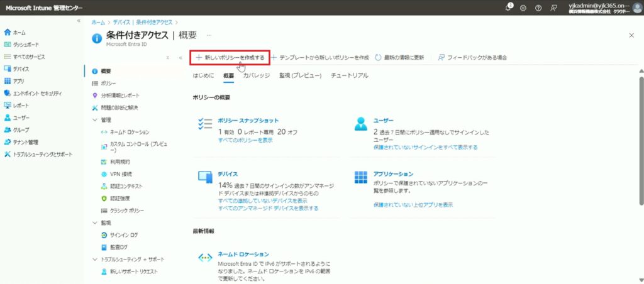644x284 pixels.
Task: Collapse the トラブルシューティング + サポート section
Action: pyautogui.click(x=95, y=259)
